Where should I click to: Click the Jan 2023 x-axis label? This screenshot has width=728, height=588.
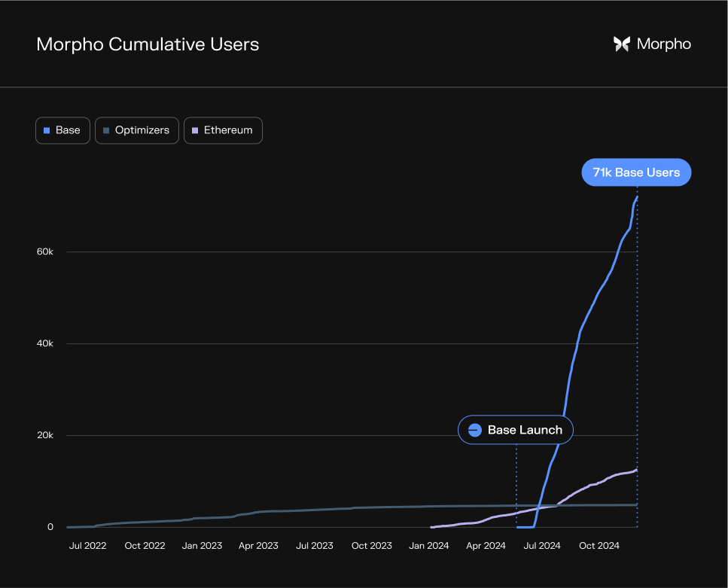[202, 546]
